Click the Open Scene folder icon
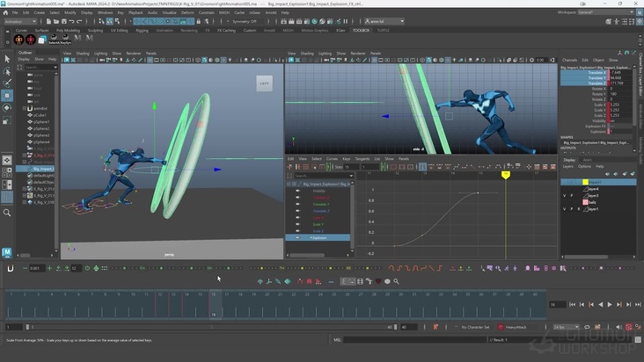The height and width of the screenshot is (362, 644). [56, 21]
